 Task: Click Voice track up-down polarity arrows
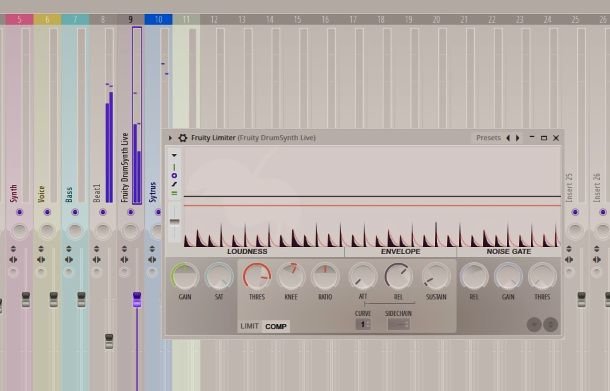[x=41, y=249]
